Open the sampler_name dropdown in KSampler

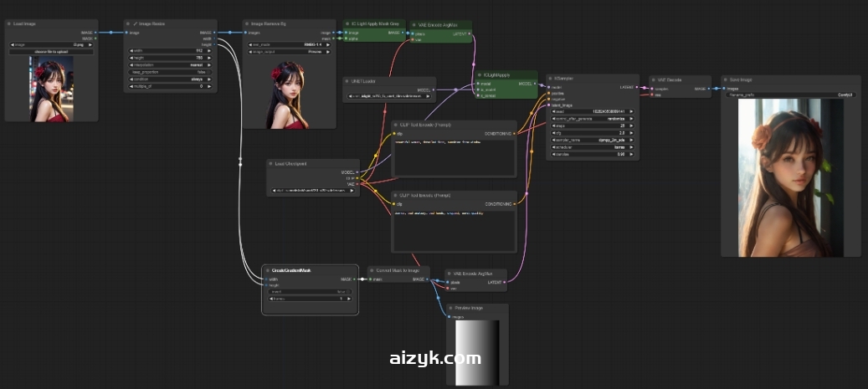pyautogui.click(x=591, y=140)
